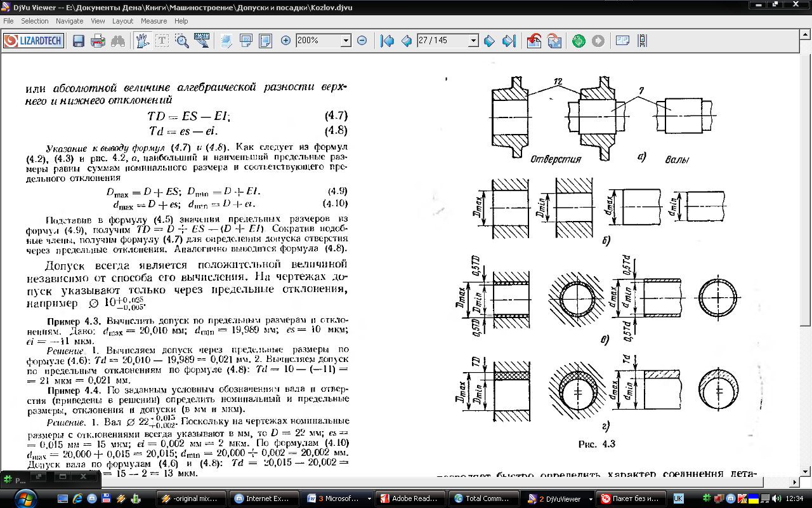
Task: Click the green refresh circle icon
Action: (578, 41)
